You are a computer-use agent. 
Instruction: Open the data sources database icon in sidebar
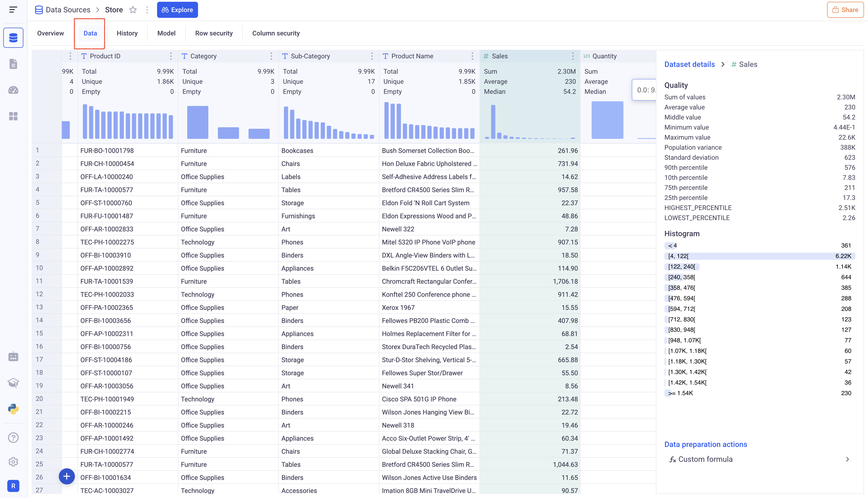pyautogui.click(x=13, y=38)
